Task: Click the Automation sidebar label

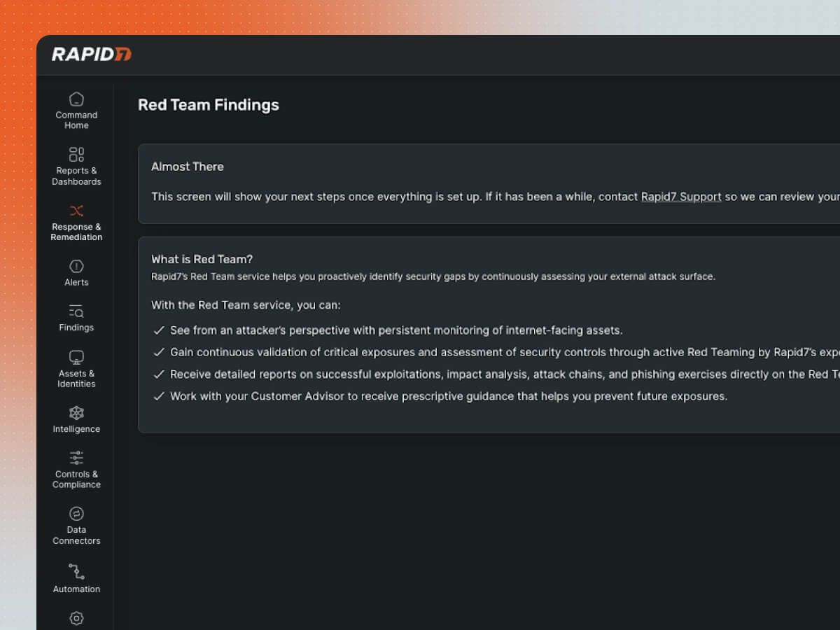Action: (x=76, y=589)
